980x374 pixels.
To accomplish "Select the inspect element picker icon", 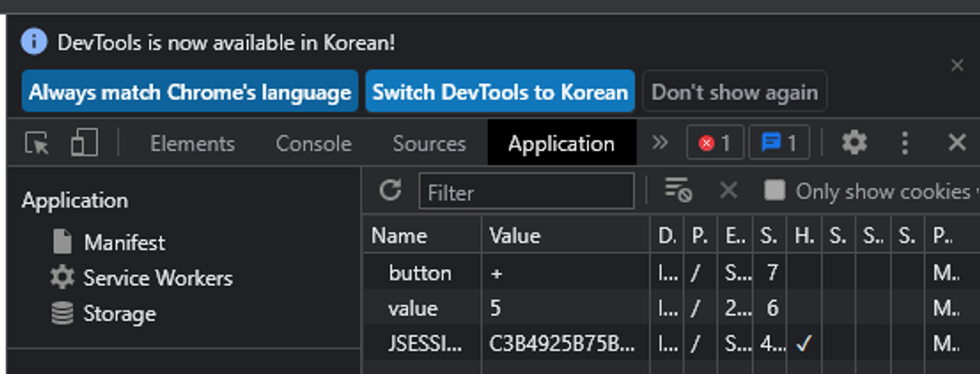I will pyautogui.click(x=36, y=144).
